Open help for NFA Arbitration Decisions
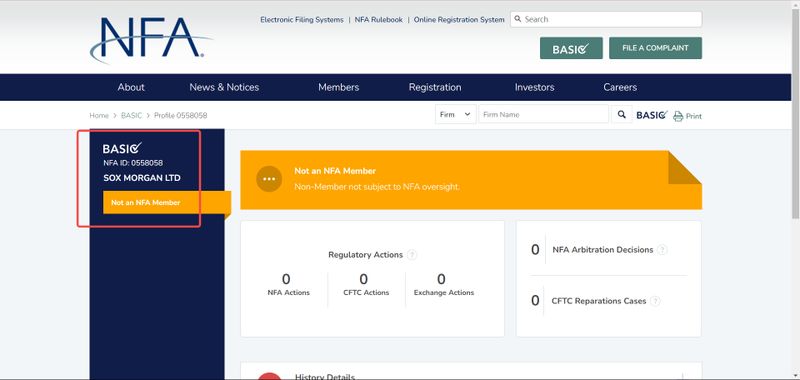800x380 pixels. coord(662,250)
